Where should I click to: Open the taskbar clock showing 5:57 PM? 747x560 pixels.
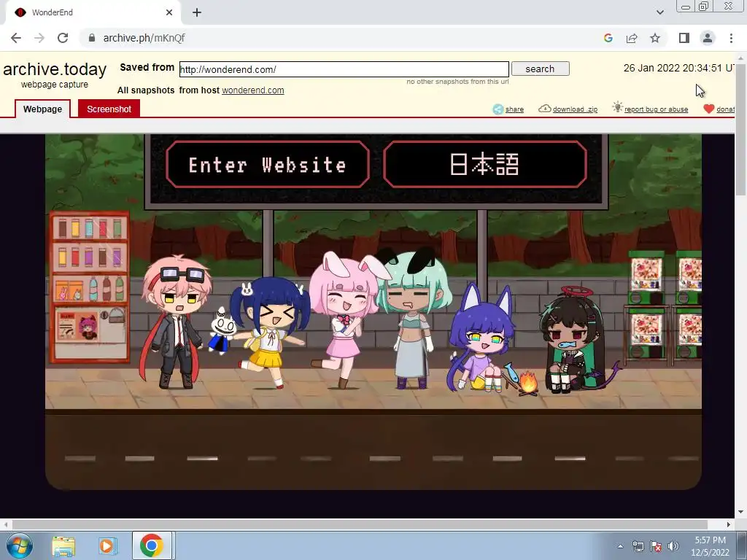click(711, 546)
